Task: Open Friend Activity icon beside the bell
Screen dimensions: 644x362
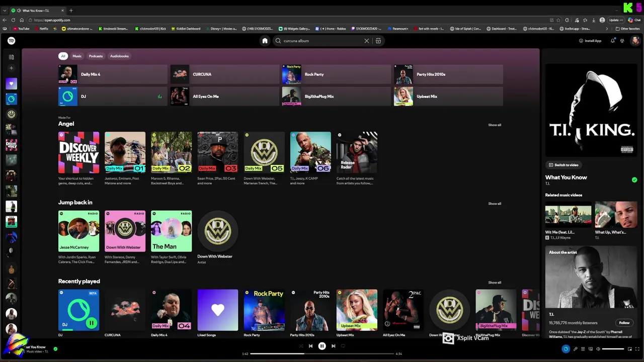Action: 622,41
